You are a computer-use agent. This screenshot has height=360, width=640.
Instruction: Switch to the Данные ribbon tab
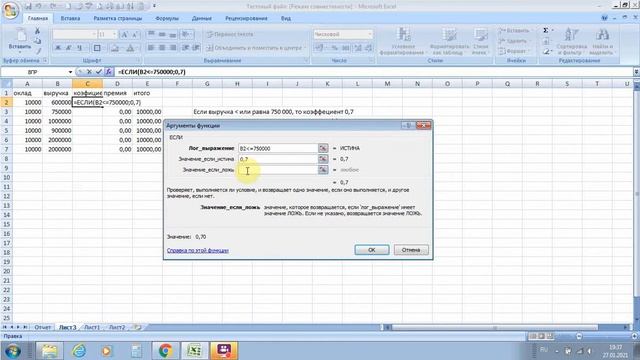(x=202, y=18)
